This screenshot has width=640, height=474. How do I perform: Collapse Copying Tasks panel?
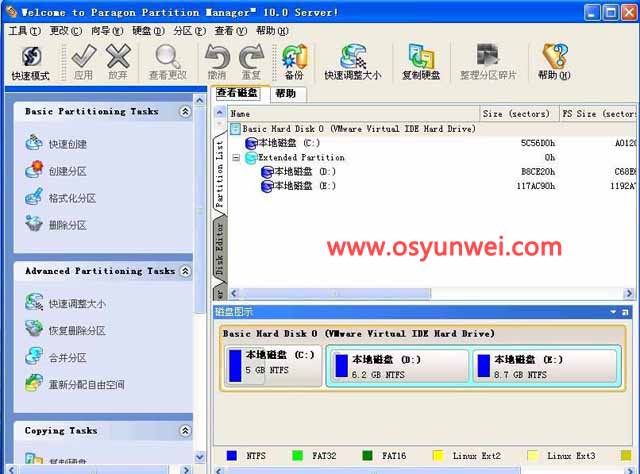(x=185, y=430)
